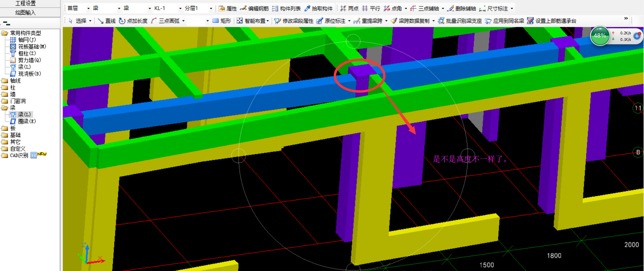The width and height of the screenshot is (644, 271).
Task: Select 剪力墙(Q) in the tree
Action: pos(26,60)
